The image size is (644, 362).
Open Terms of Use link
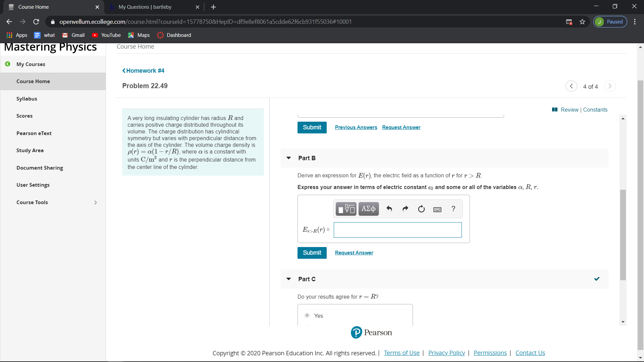point(401,353)
